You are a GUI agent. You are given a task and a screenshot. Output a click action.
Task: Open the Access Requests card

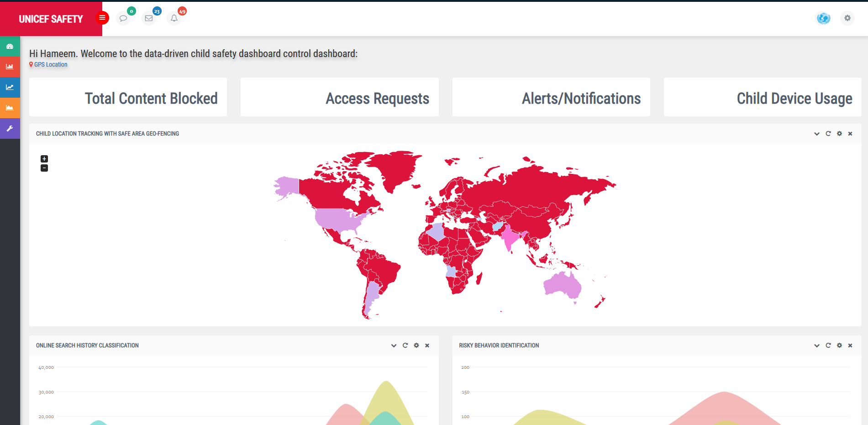[x=340, y=97]
